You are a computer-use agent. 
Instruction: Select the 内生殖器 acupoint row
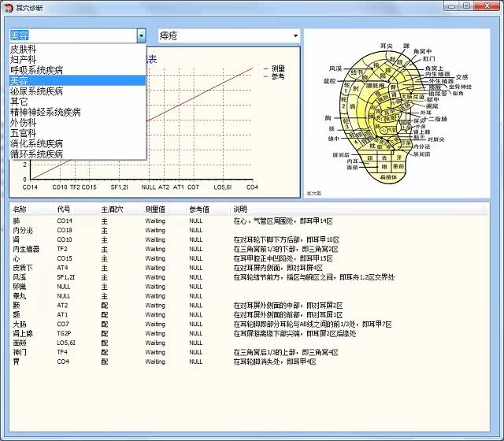pos(26,249)
